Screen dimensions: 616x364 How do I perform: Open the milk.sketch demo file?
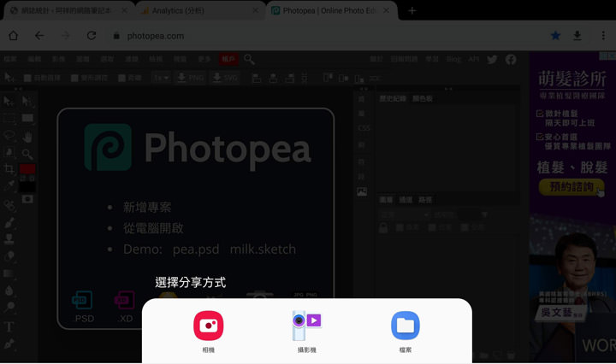click(x=263, y=249)
